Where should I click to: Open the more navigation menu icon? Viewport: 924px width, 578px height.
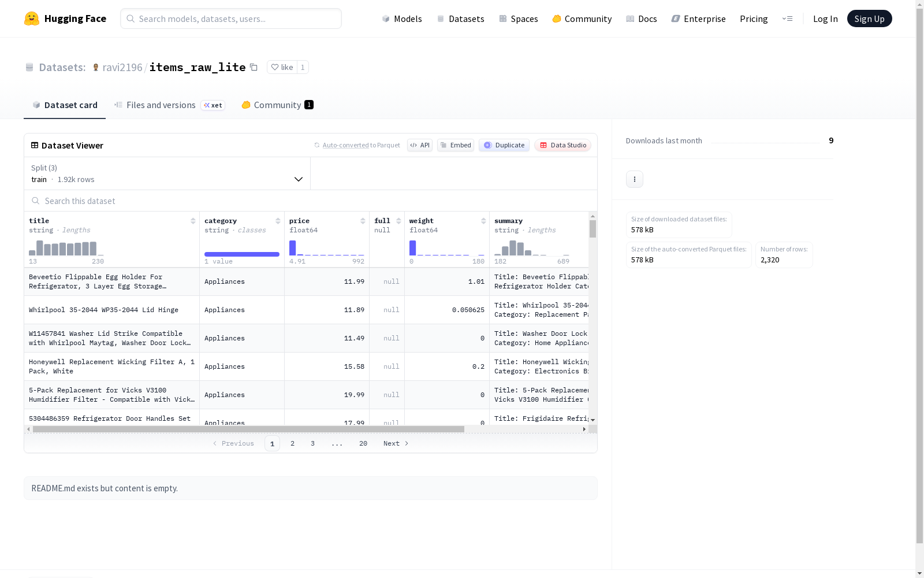click(787, 18)
